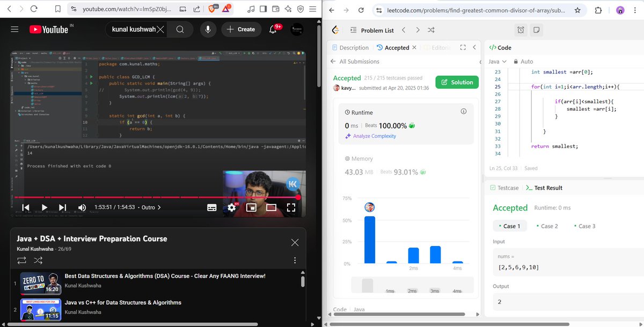The width and height of the screenshot is (644, 327).
Task: Toggle YouTube subtitles/closed captions
Action: [212, 207]
